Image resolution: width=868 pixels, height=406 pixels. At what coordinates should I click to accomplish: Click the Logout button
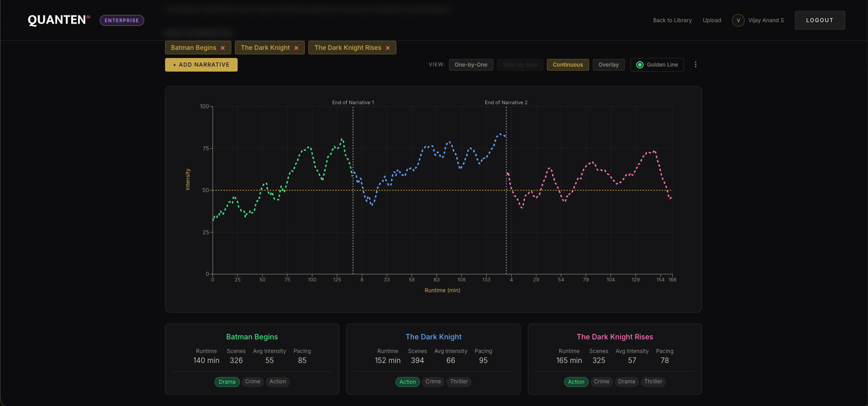(x=819, y=20)
